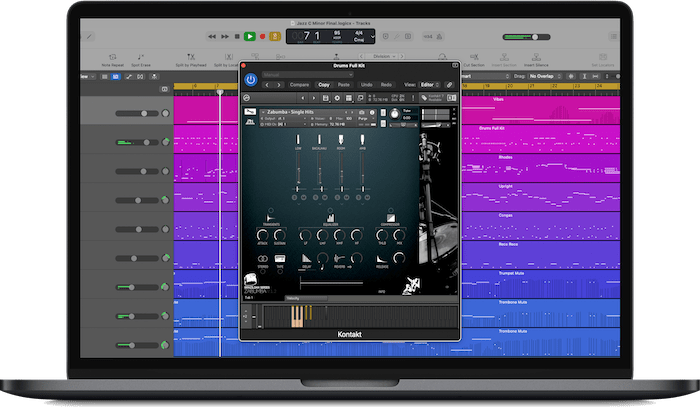700x407 pixels.
Task: Click the Compare button in plugin header
Action: [x=299, y=85]
